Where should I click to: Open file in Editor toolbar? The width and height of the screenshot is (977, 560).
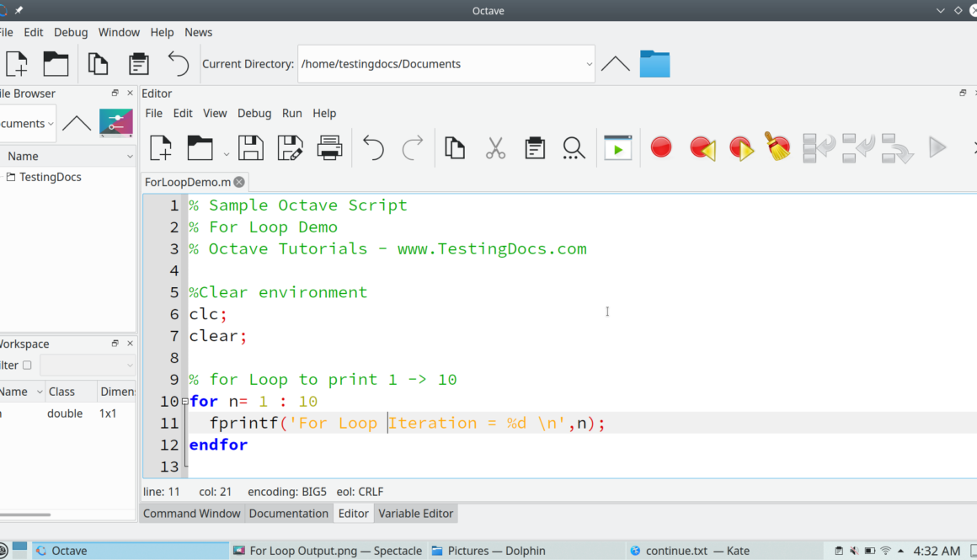pyautogui.click(x=200, y=148)
